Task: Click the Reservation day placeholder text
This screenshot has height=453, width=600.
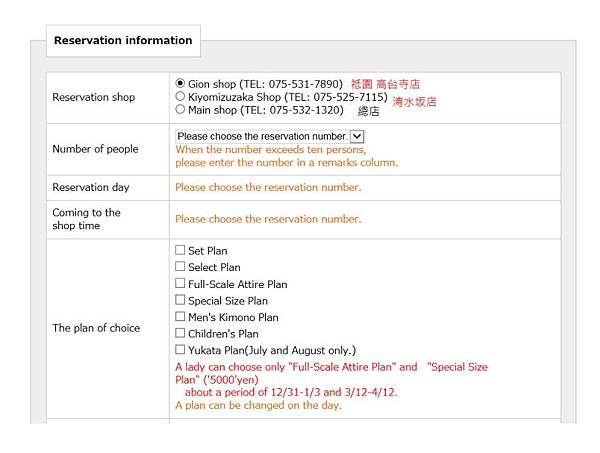Action: click(x=268, y=187)
